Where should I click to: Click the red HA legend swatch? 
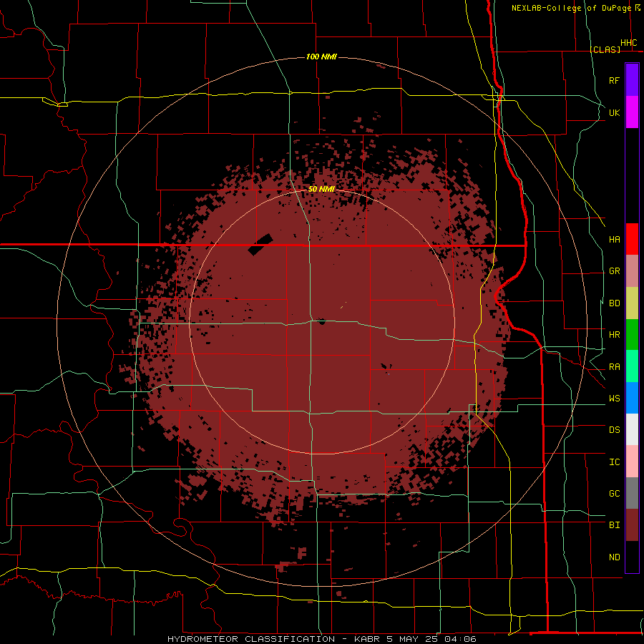click(632, 239)
